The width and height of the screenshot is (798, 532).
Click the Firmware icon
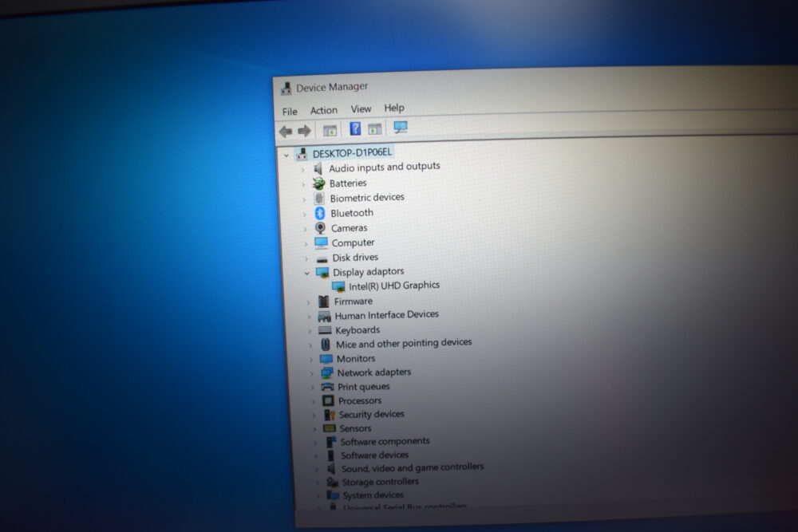pos(324,301)
